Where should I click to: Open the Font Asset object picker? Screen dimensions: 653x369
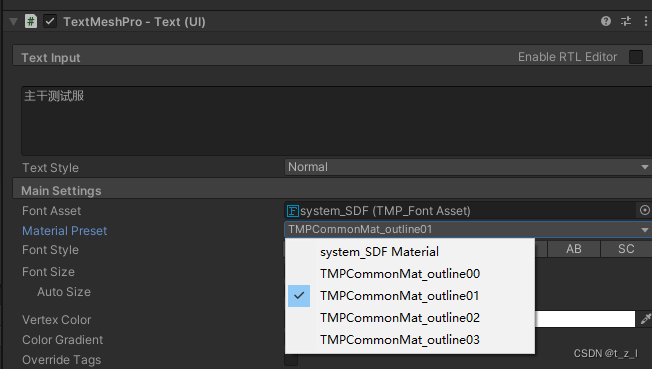coord(645,210)
